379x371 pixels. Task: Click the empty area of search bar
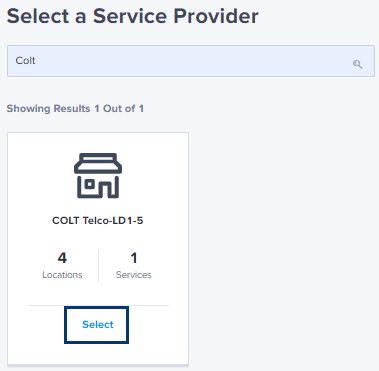coord(193,61)
